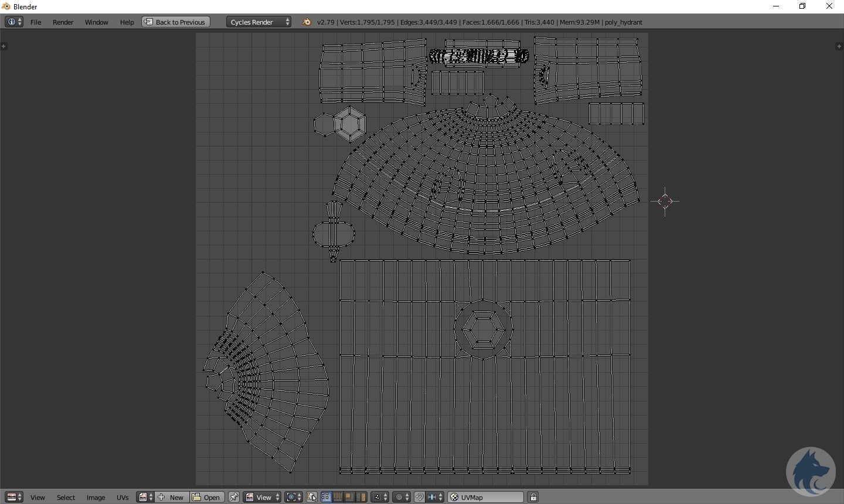
Task: Click the Back to Previous button
Action: (176, 22)
